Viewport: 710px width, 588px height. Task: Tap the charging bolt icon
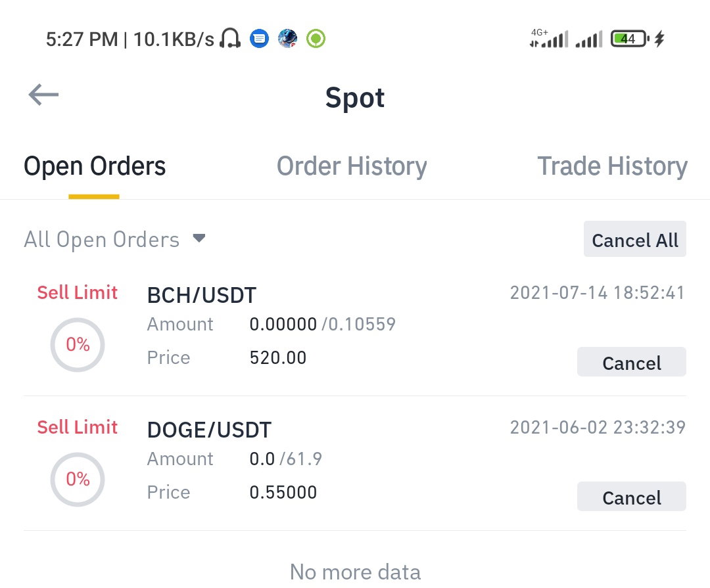(659, 39)
